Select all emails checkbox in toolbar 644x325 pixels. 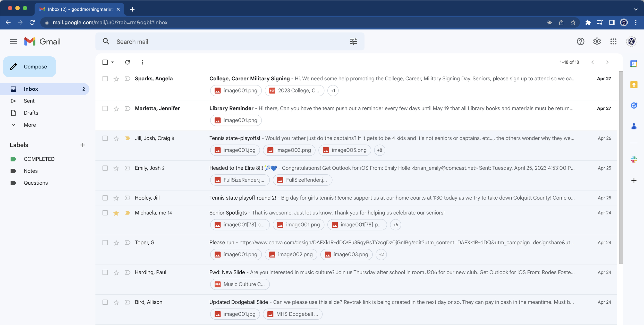point(105,62)
